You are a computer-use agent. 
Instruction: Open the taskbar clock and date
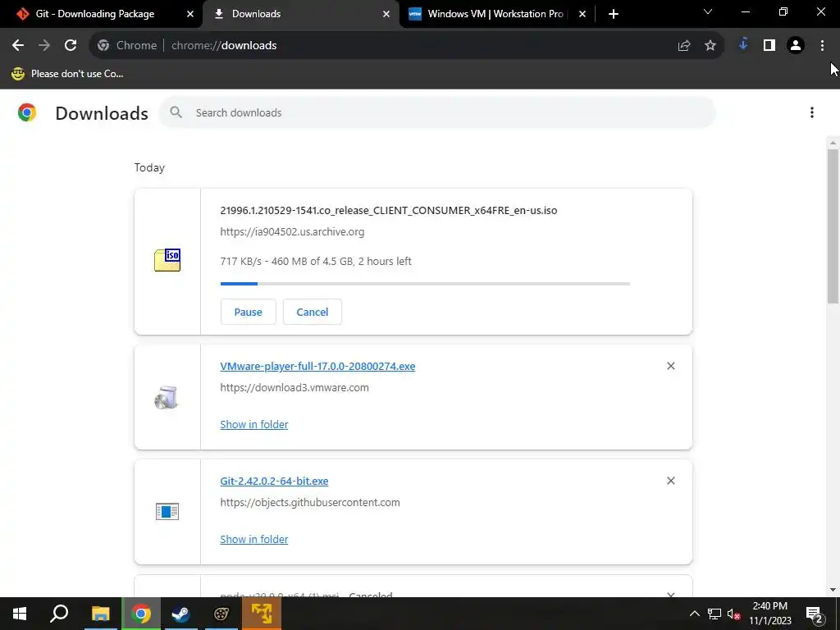(769, 614)
